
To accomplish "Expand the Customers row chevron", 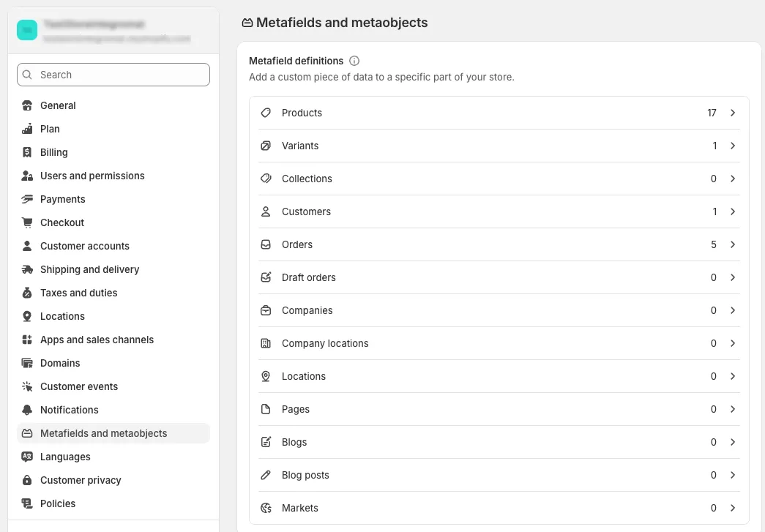I will pos(732,211).
